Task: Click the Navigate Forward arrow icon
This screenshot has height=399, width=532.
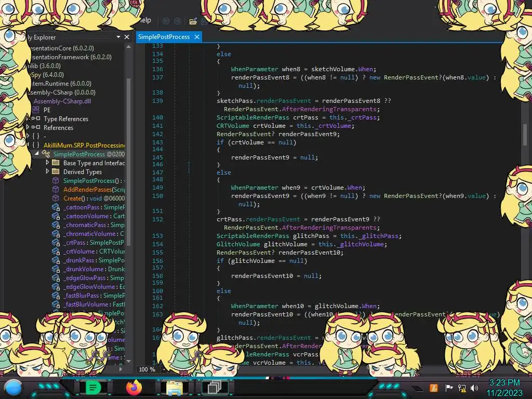Action: coord(178,21)
